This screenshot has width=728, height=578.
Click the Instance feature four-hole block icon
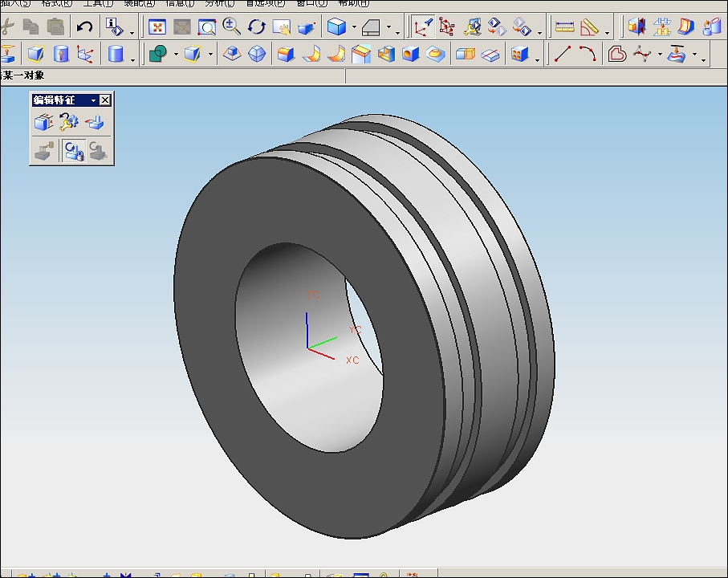point(519,54)
